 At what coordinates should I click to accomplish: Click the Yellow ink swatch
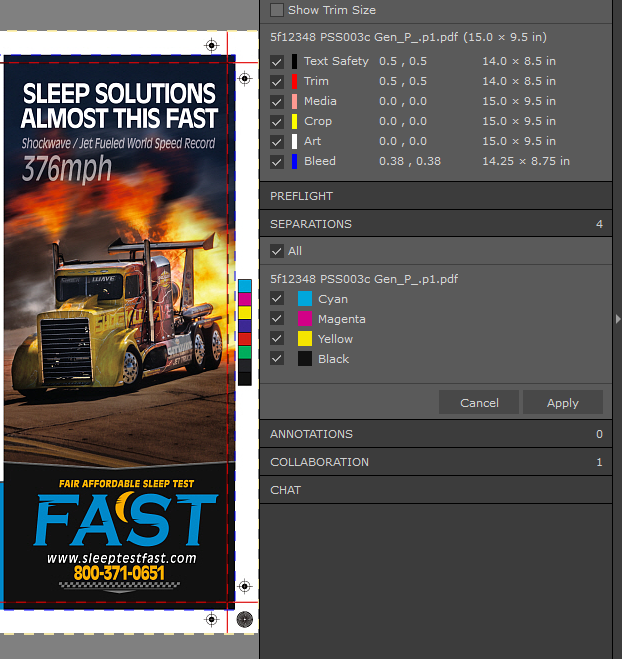click(305, 338)
